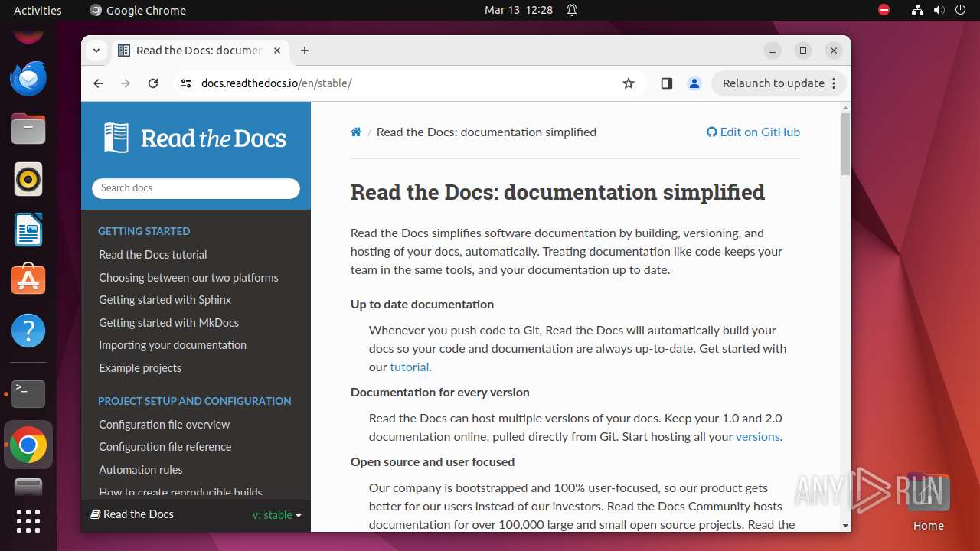Click the page vertical scrollbar thumb

click(x=845, y=143)
